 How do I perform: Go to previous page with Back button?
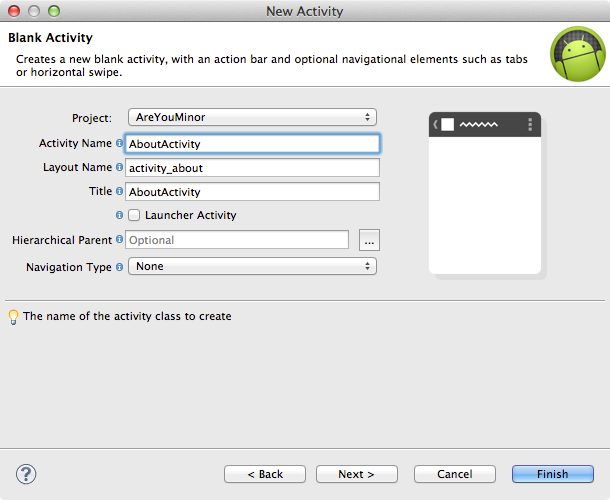coord(265,474)
